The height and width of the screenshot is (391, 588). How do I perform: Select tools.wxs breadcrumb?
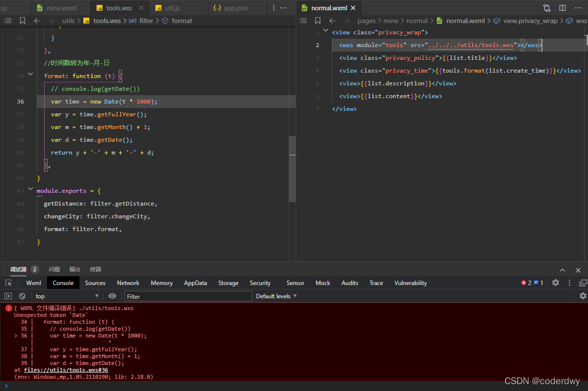tap(107, 21)
